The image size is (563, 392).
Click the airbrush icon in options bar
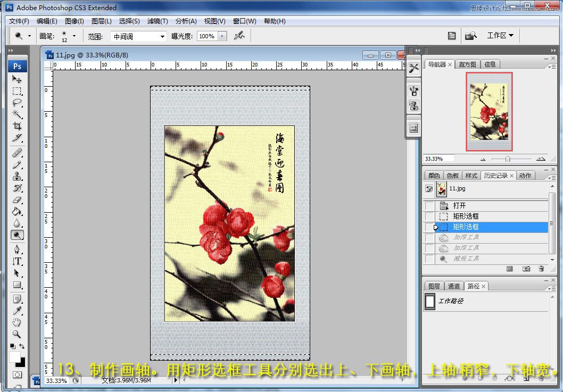pyautogui.click(x=239, y=36)
